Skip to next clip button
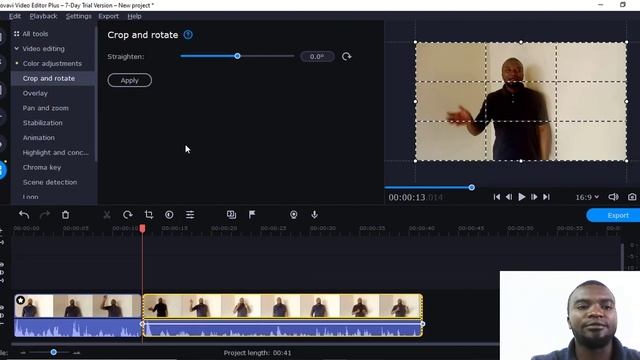 546,197
